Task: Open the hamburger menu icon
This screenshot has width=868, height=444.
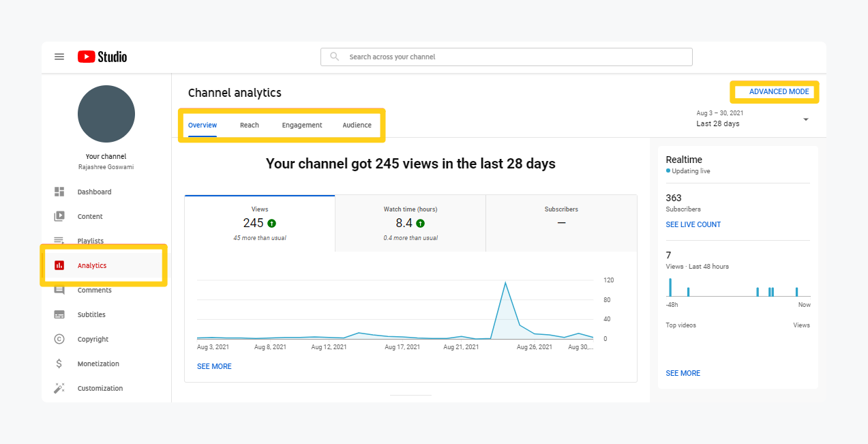Action: click(59, 57)
